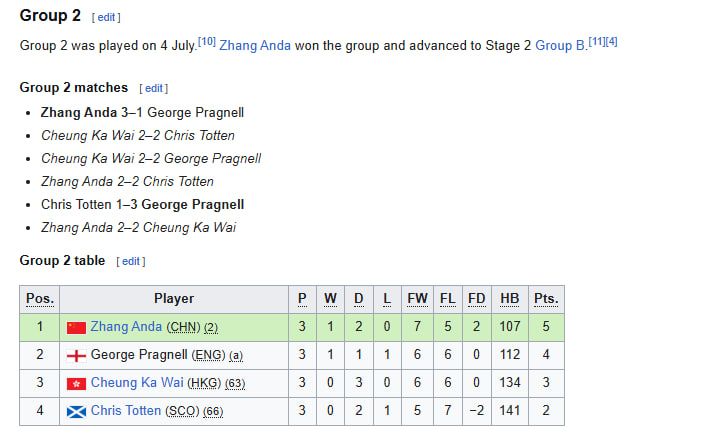Click the CHN country abbreviation
This screenshot has width=716, height=441.
183,327
